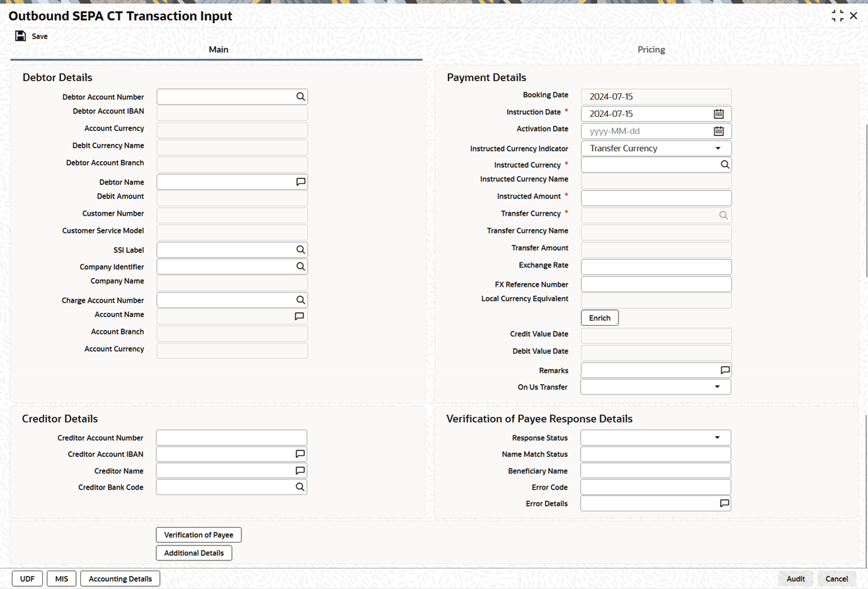Click the Enrich button
The width and height of the screenshot is (868, 589).
(600, 318)
